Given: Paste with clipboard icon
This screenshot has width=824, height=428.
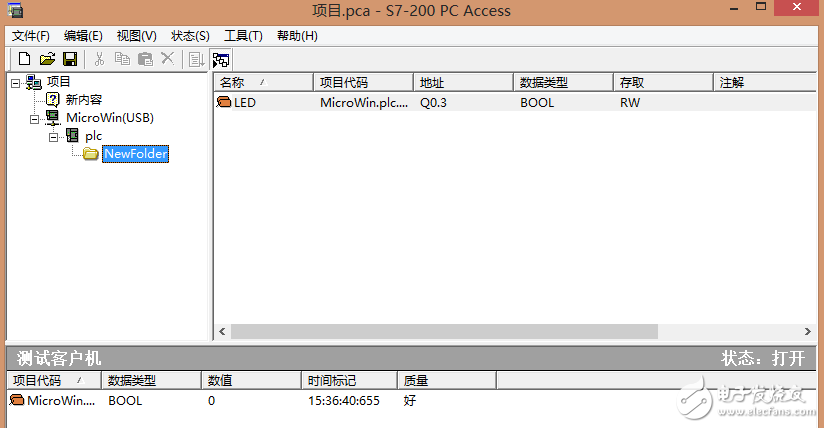Looking at the screenshot, I should tap(145, 59).
